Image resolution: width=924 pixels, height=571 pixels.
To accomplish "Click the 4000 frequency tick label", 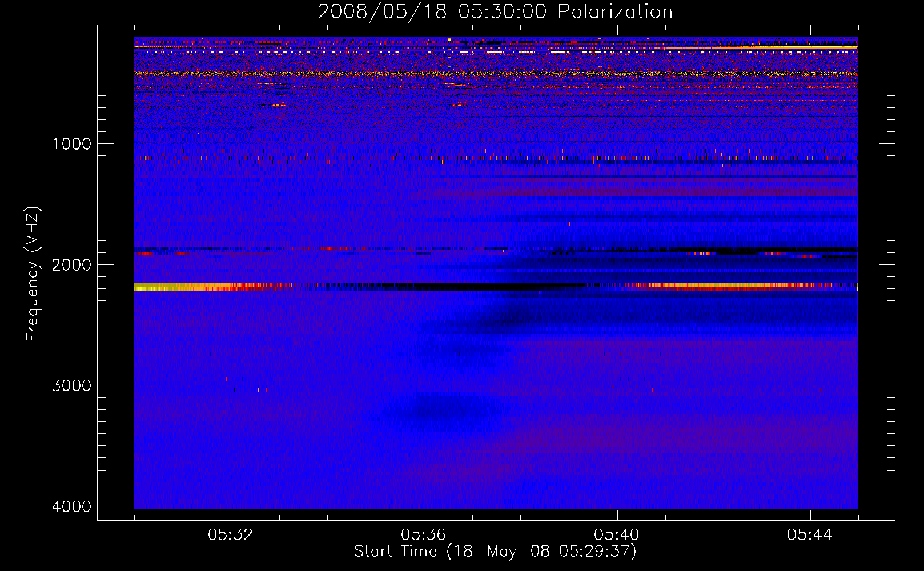I will [x=71, y=506].
